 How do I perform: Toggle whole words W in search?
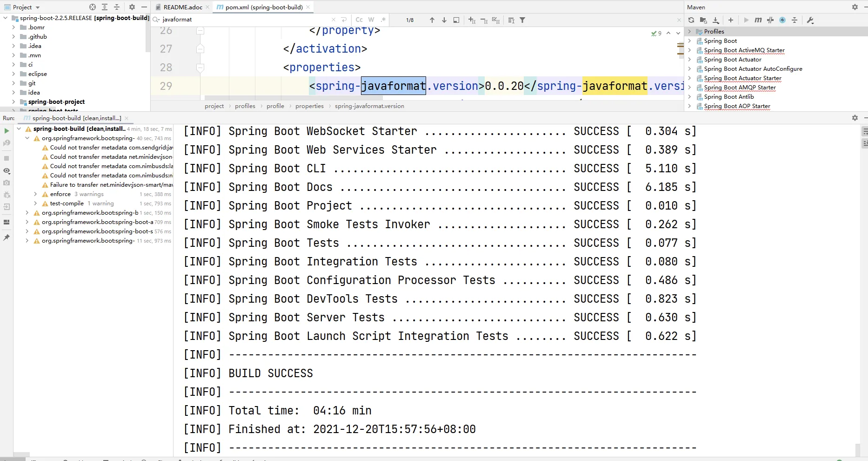click(371, 20)
